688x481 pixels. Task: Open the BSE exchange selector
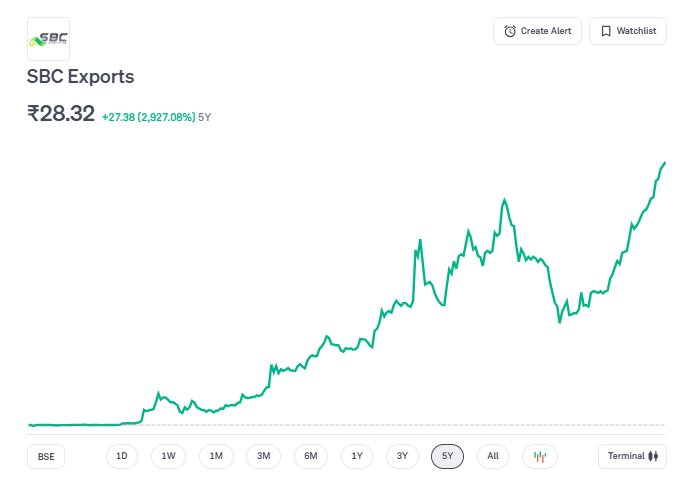click(46, 457)
